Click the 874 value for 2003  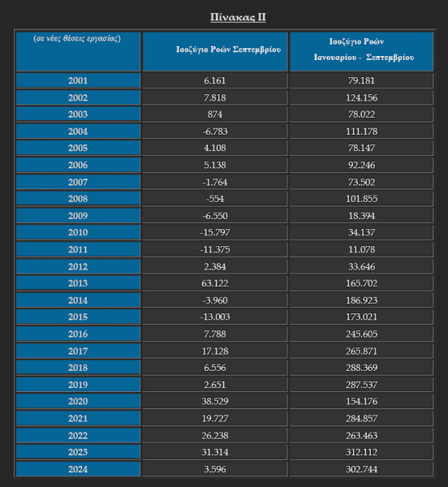pos(215,114)
